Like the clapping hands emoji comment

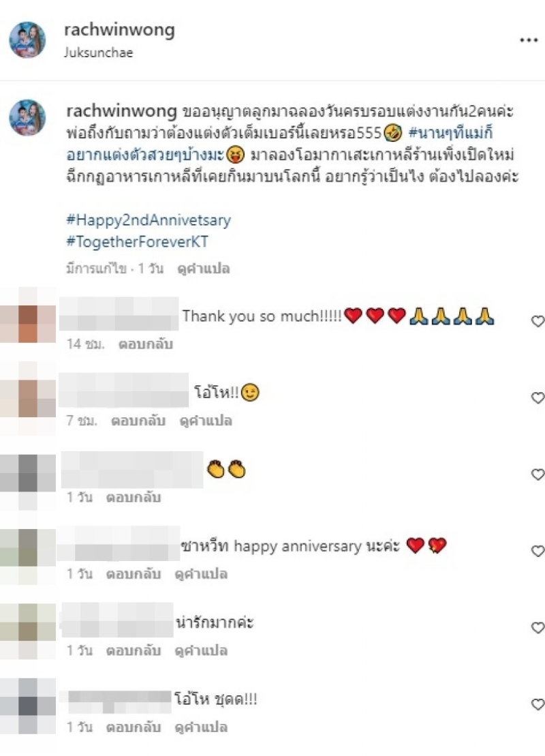click(x=538, y=474)
